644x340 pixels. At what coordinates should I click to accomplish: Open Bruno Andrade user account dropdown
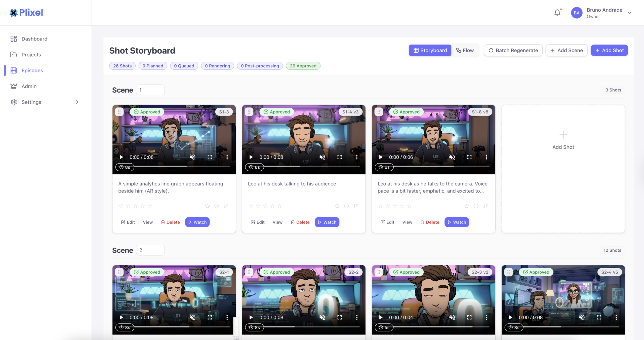pos(629,13)
